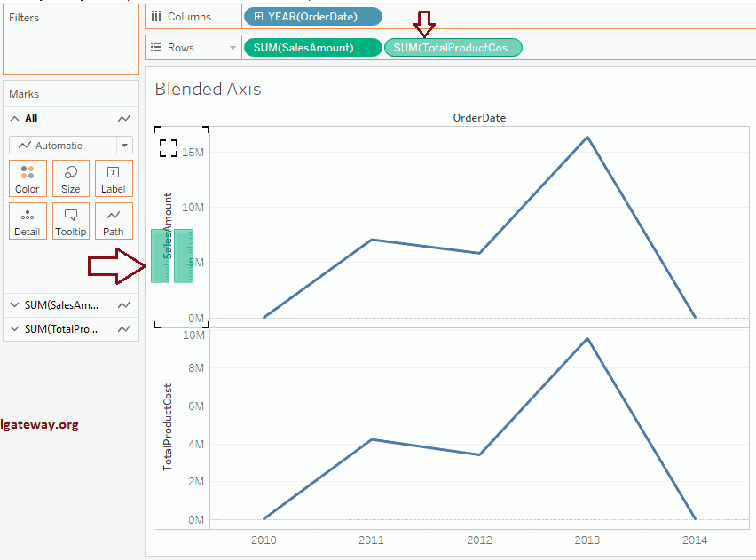The width and height of the screenshot is (756, 560).
Task: Click the Blended Axis title
Action: click(208, 89)
